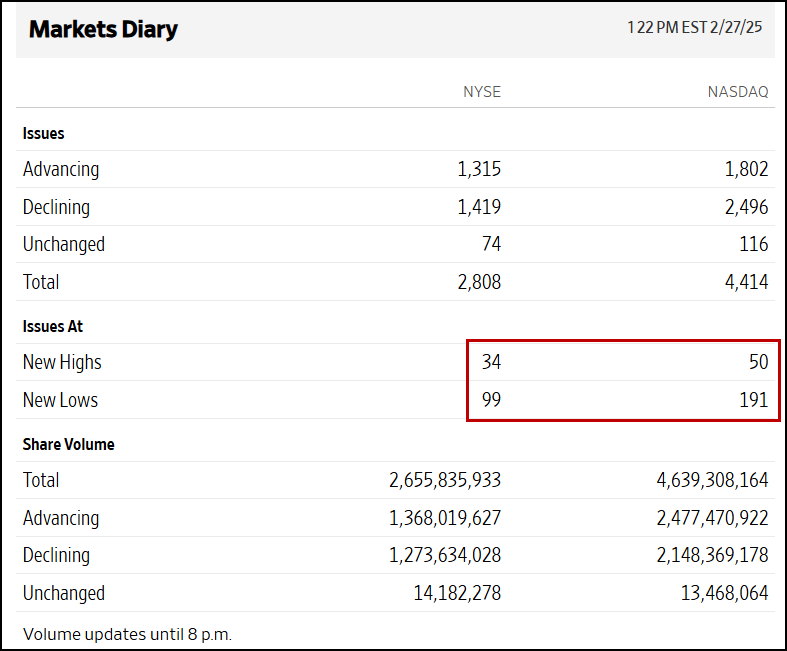Select the timestamp 1 22 PM EST 2/27/25
The height and width of the screenshot is (651, 787).
coord(695,27)
